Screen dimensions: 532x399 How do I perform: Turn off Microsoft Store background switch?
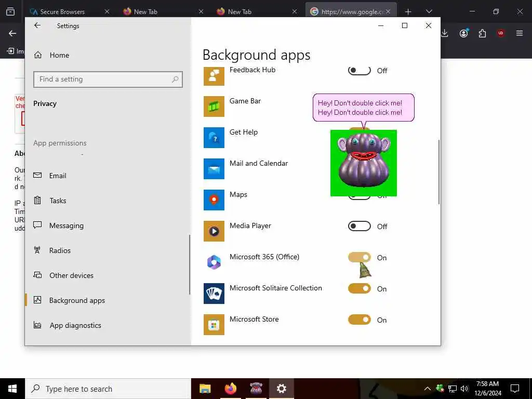360,320
